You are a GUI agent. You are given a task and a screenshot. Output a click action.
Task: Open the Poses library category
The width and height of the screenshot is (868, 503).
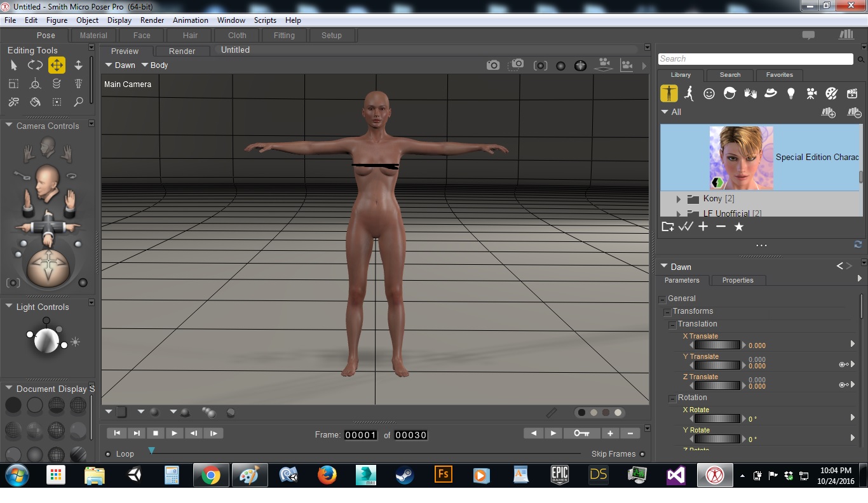[x=689, y=94]
